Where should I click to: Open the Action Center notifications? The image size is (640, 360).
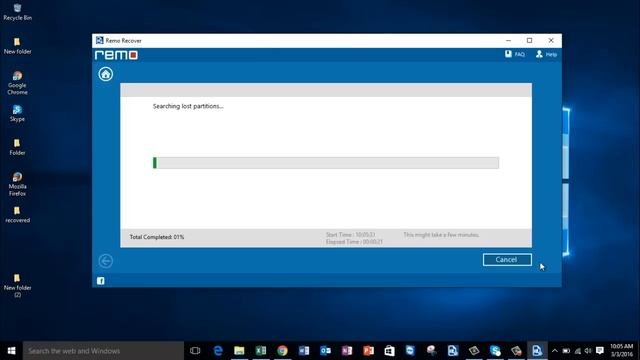(x=600, y=351)
